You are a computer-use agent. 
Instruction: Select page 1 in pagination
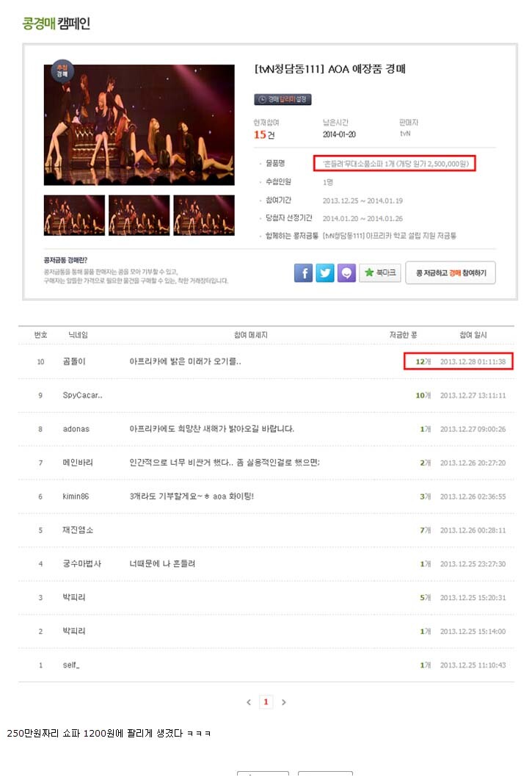266,701
